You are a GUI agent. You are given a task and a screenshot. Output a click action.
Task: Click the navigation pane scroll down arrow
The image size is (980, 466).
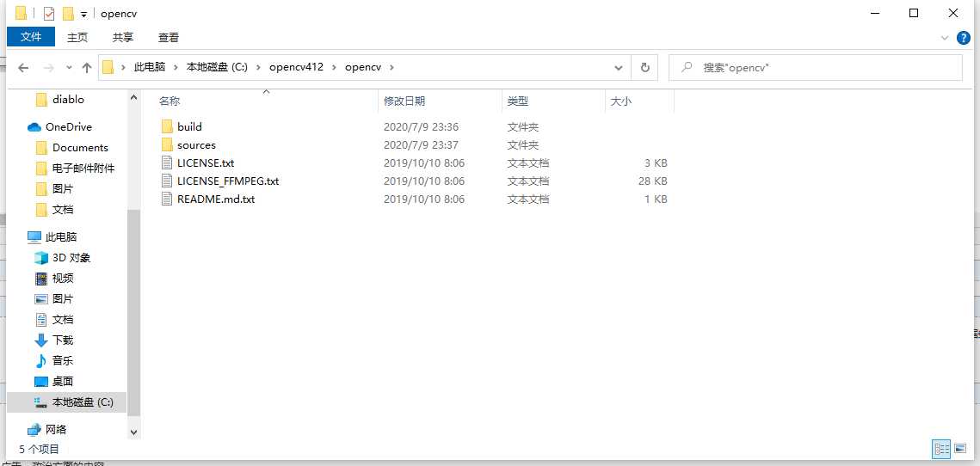[x=133, y=432]
